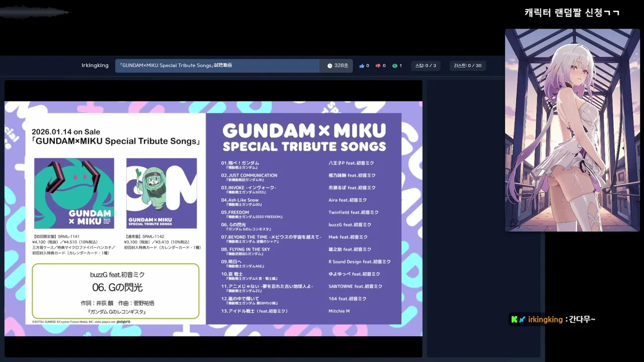This screenshot has height=362, width=644.
Task: Click the green K badge in chat
Action: click(x=514, y=319)
